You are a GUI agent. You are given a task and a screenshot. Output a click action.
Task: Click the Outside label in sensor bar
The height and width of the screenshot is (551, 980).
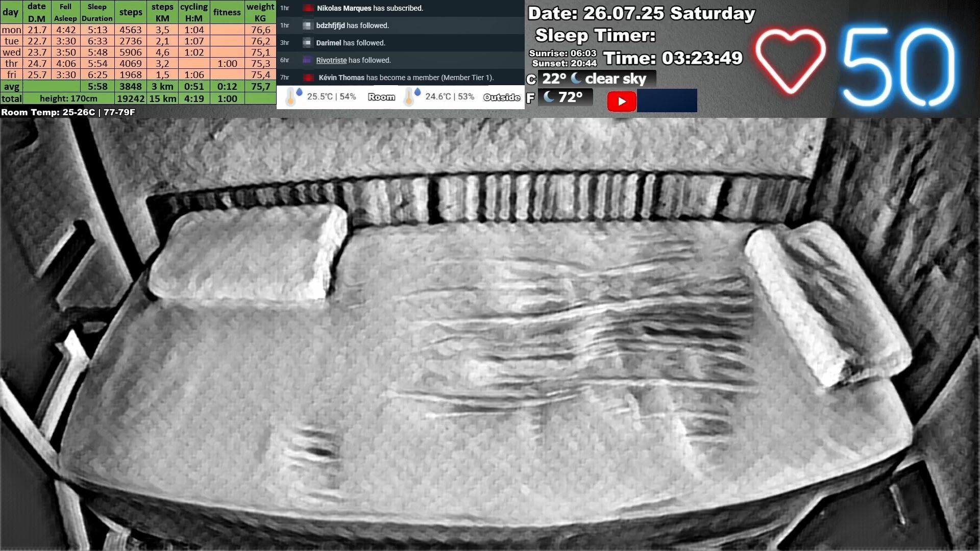point(502,97)
